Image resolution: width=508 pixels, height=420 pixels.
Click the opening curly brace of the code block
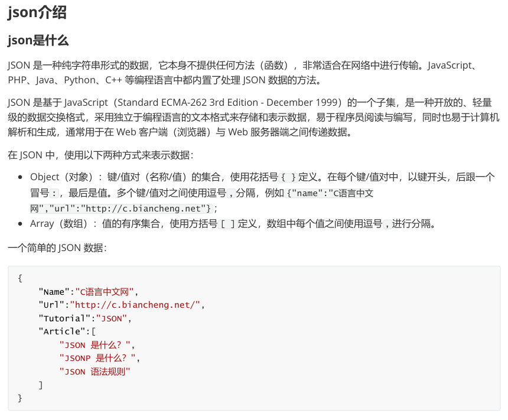coord(20,278)
